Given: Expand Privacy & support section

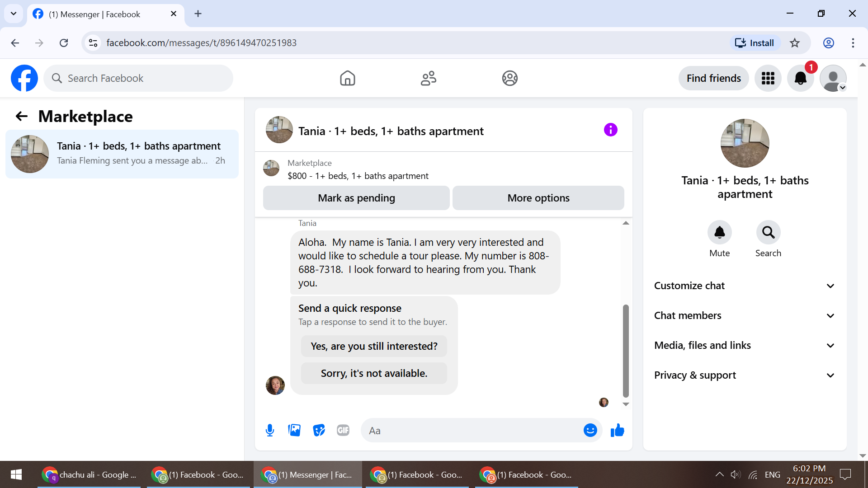Looking at the screenshot, I should point(744,375).
